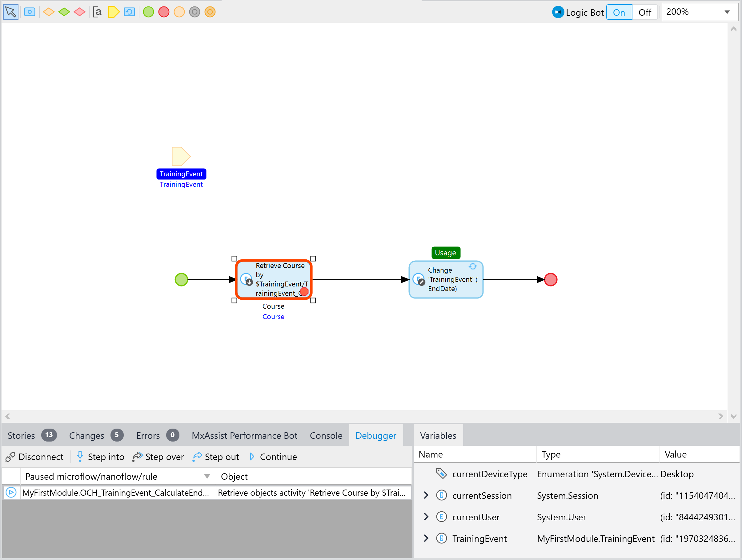Pick the Loop tool icon

coord(129,12)
